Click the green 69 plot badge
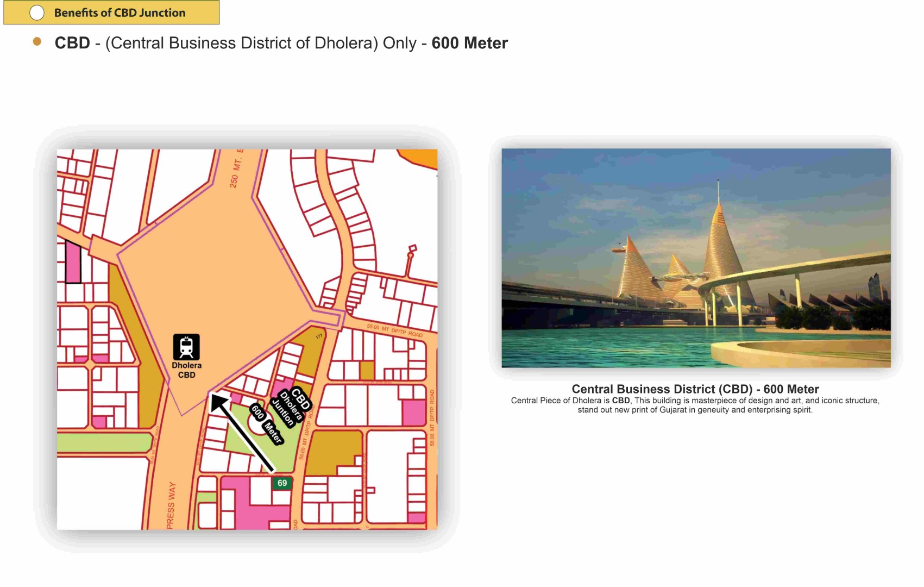 (282, 483)
